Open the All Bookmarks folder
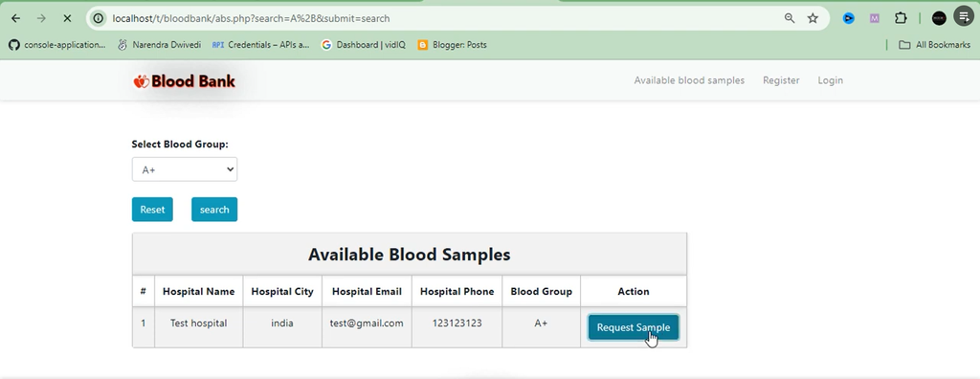The image size is (980, 379). point(934,44)
